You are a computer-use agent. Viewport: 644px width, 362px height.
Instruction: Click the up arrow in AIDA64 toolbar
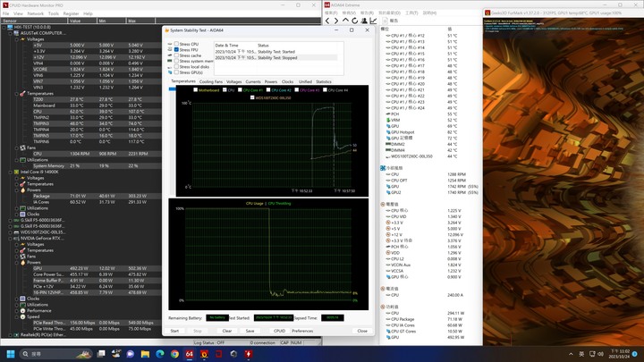coord(345,21)
